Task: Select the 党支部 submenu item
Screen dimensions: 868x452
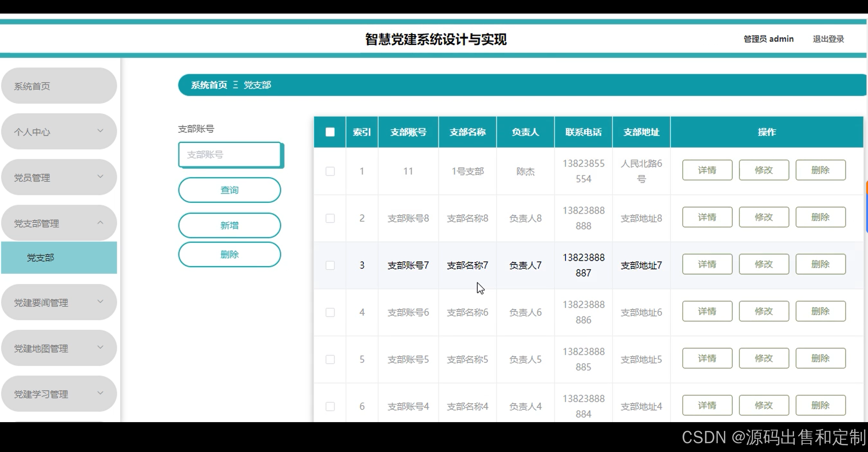Action: click(x=59, y=258)
